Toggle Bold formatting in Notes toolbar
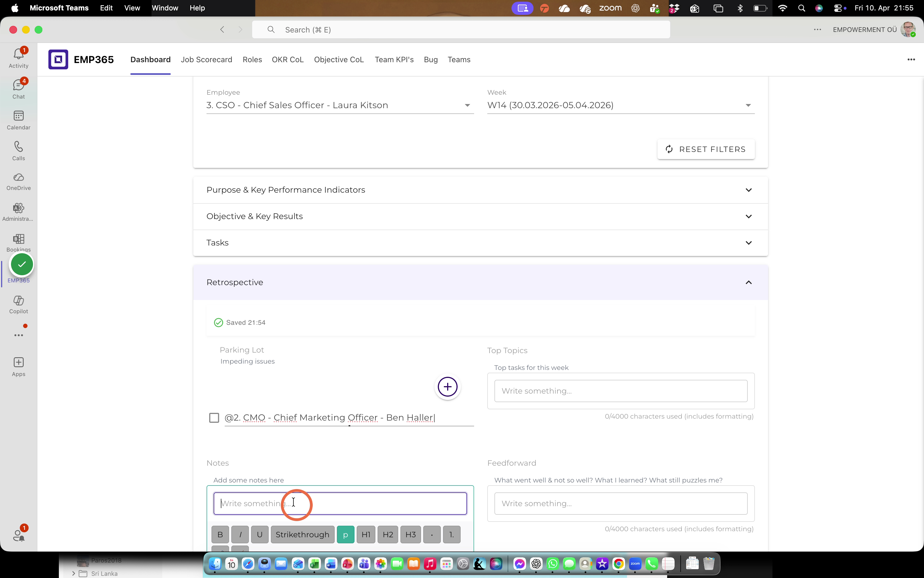Viewport: 924px width, 578px height. tap(220, 535)
